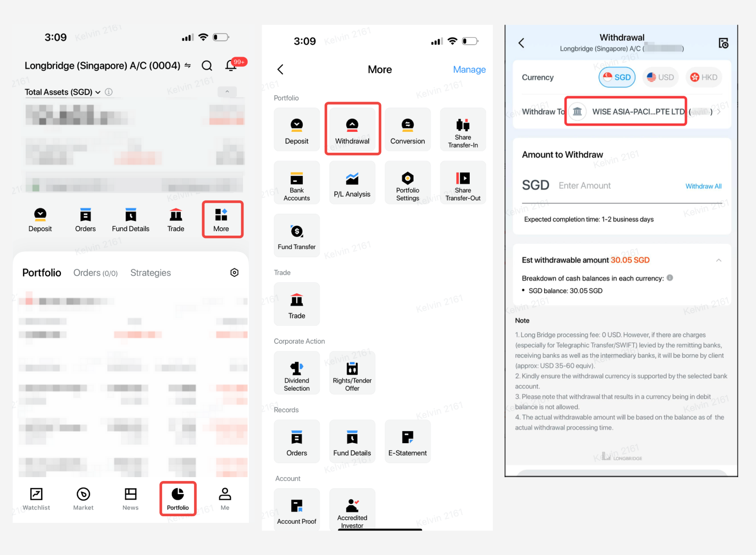Viewport: 756px width, 555px height.
Task: Show cash balance breakdown info
Action: tap(670, 278)
